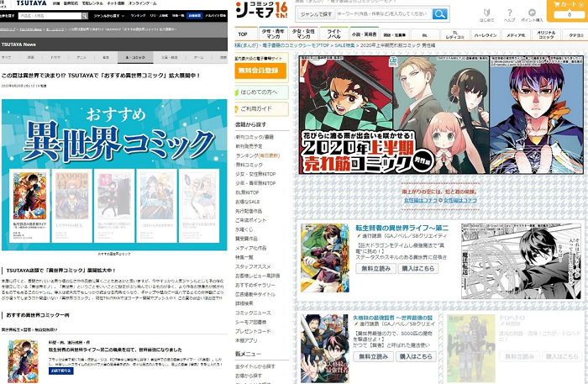Select the 少年・青年マンガ tab
The height and width of the screenshot is (384, 588).
point(273,34)
